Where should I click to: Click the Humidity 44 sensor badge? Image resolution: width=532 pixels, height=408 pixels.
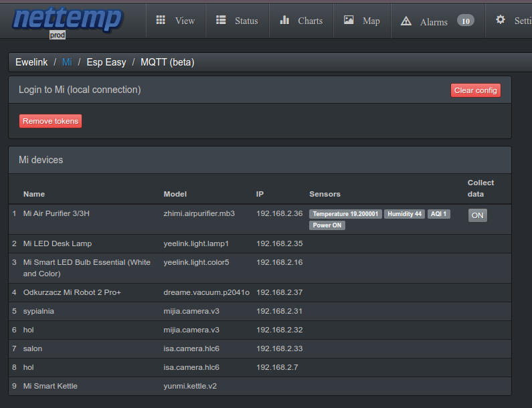pyautogui.click(x=404, y=214)
